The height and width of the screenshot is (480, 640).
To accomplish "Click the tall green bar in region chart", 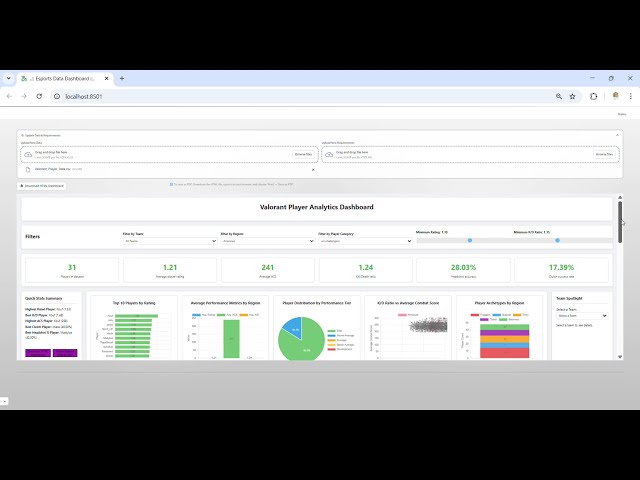I will 231,339.
